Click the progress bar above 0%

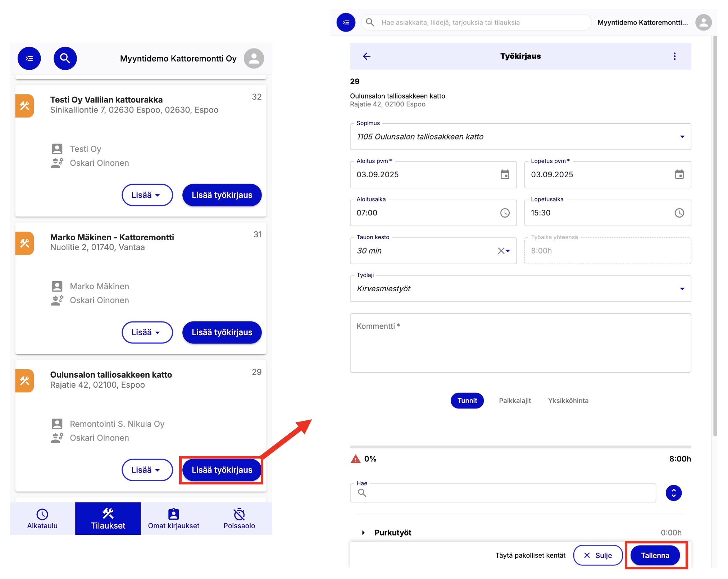[x=520, y=447]
